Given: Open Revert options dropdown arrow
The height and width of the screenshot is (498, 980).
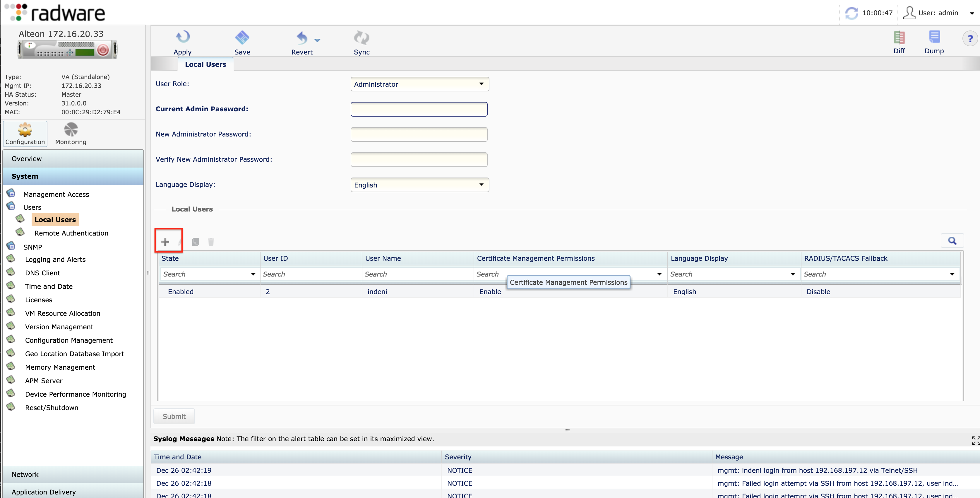Looking at the screenshot, I should coord(317,40).
